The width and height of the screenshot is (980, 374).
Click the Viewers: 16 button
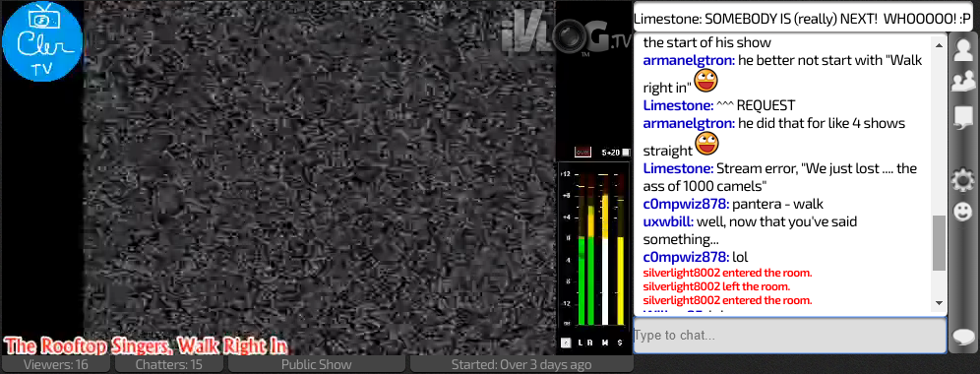(x=56, y=364)
